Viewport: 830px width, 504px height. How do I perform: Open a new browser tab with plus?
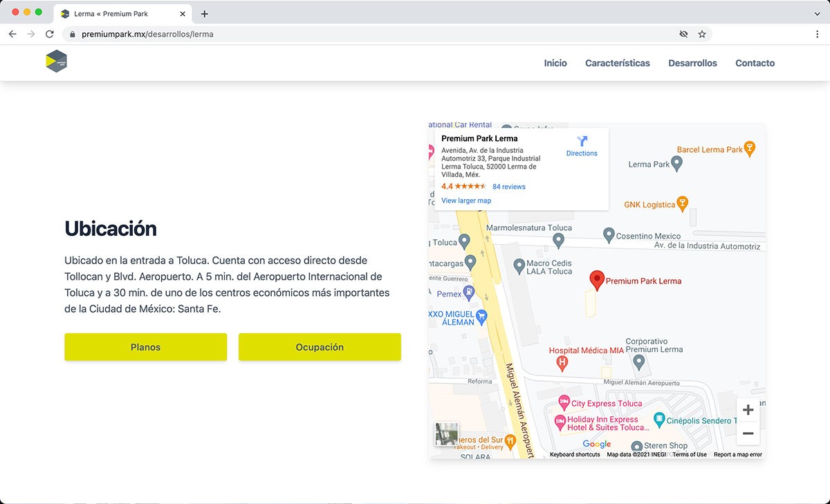coord(205,14)
